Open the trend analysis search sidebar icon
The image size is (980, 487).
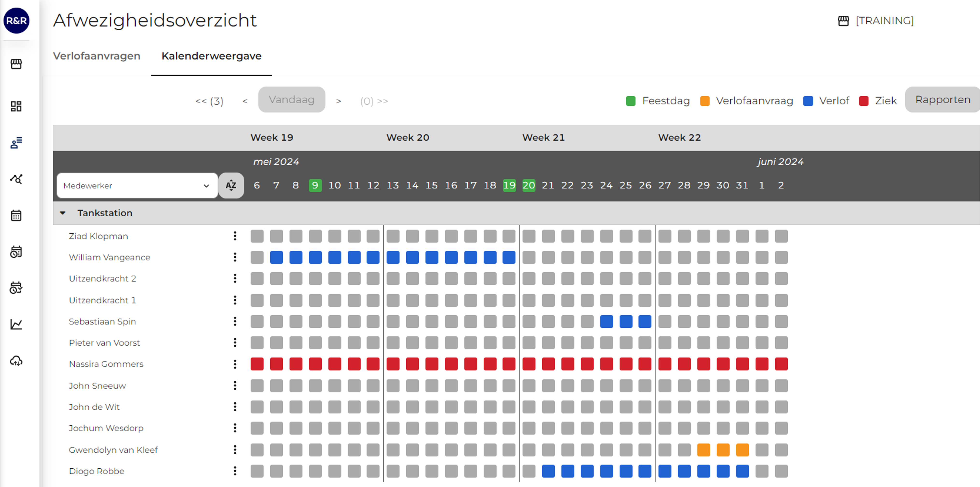[16, 179]
